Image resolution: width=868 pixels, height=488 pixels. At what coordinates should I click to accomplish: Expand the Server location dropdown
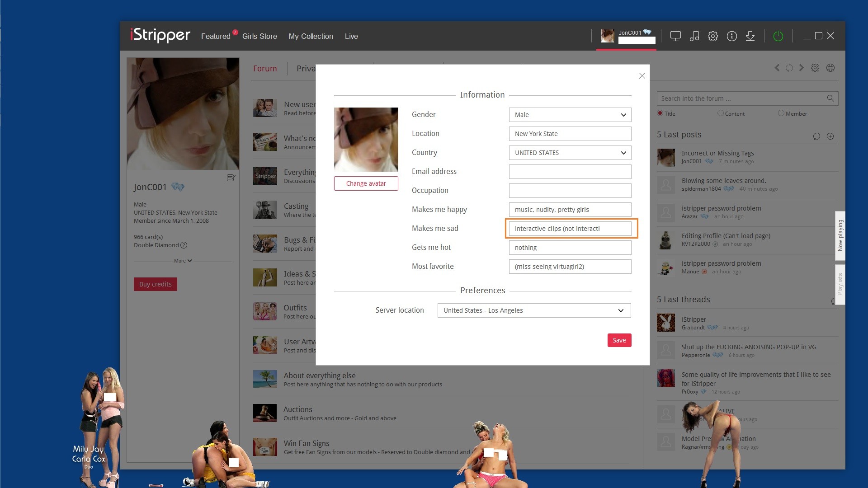pos(534,310)
